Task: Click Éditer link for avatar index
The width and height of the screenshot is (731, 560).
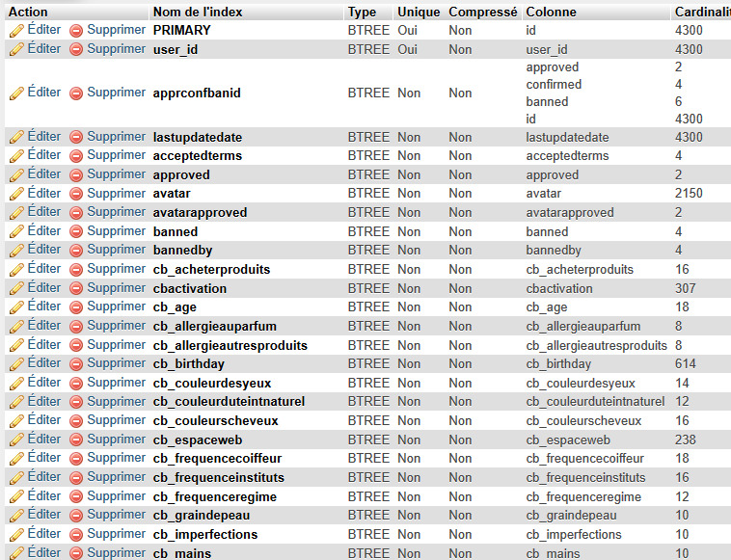Action: tap(44, 193)
